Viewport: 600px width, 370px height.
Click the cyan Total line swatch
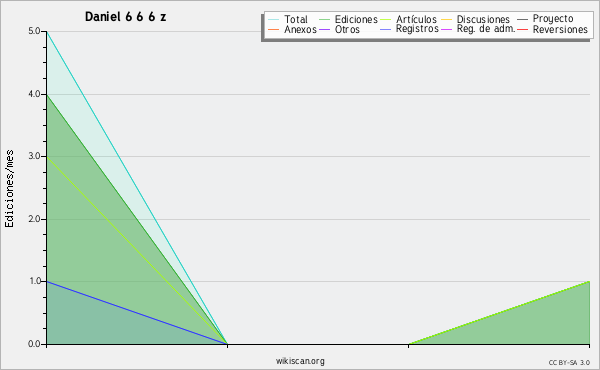coord(274,20)
